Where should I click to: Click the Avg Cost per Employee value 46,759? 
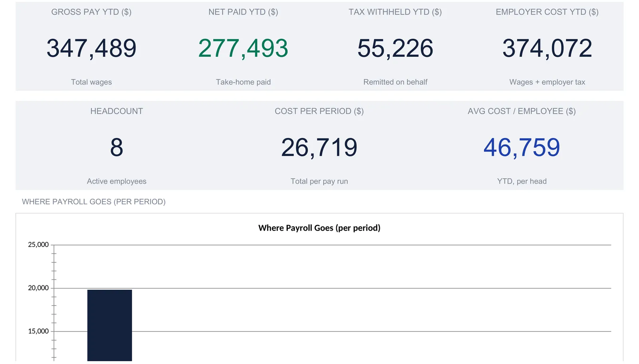coord(522,147)
